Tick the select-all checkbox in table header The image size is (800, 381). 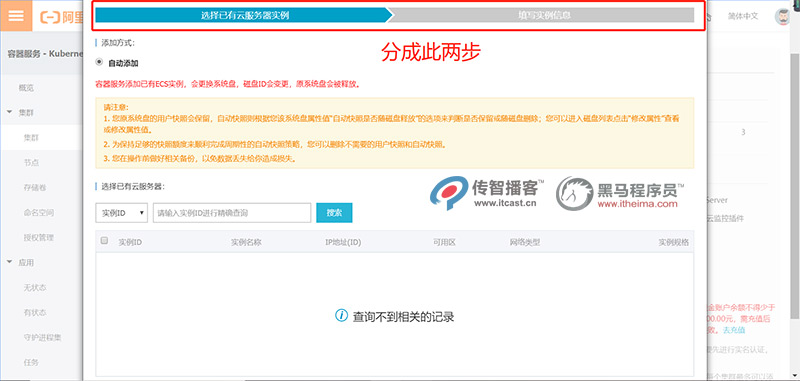[x=105, y=241]
